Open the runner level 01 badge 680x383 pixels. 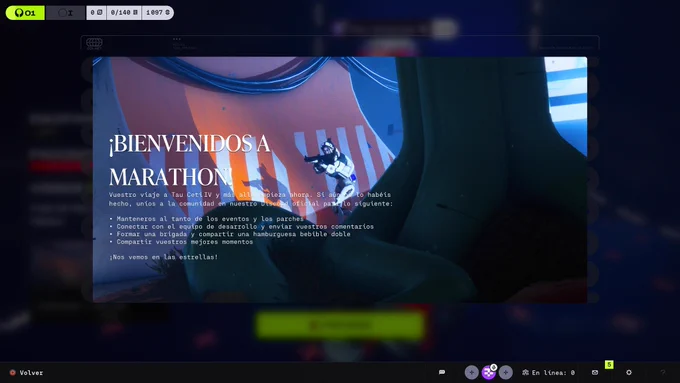click(x=25, y=13)
